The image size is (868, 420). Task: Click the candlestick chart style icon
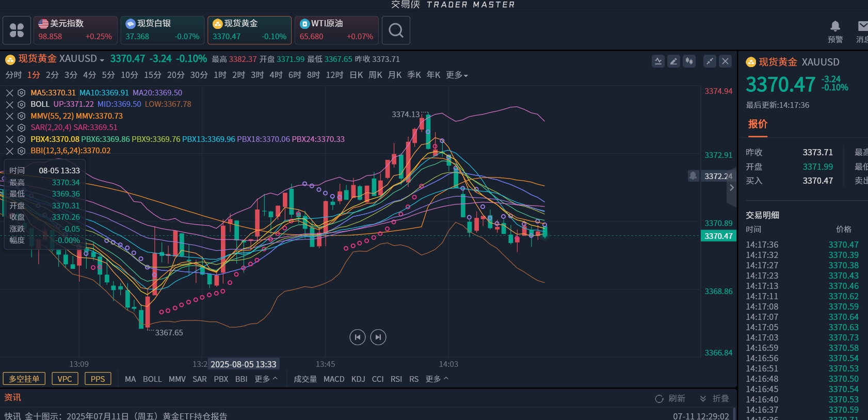tap(689, 61)
